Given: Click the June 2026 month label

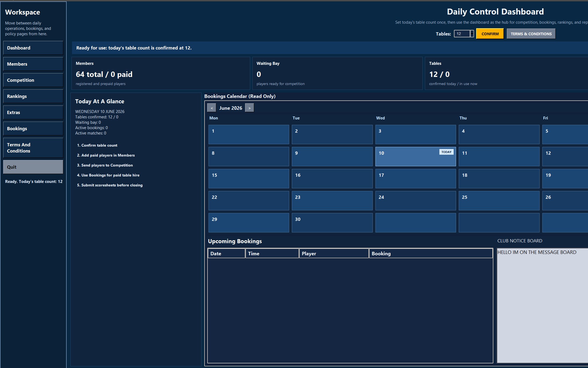Looking at the screenshot, I should pos(231,108).
